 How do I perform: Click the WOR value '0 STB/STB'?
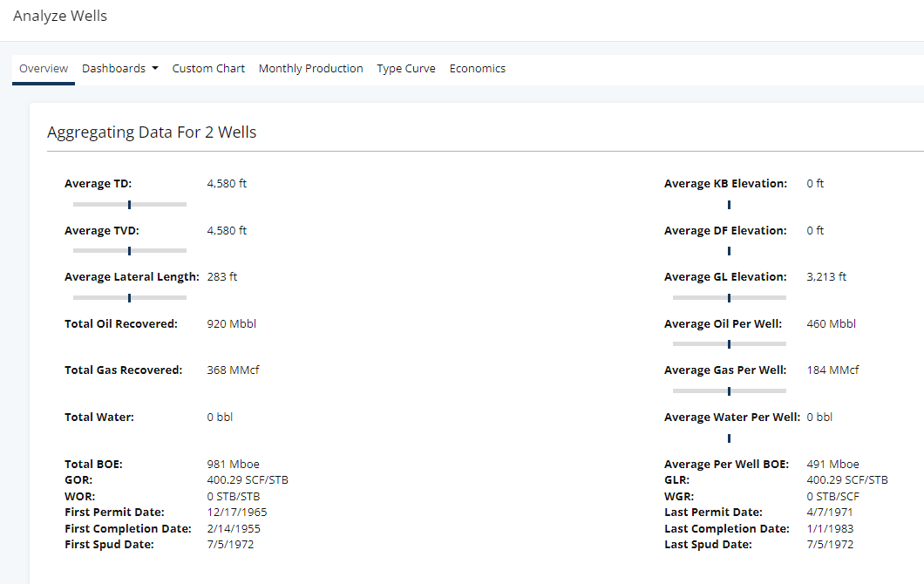coord(234,496)
